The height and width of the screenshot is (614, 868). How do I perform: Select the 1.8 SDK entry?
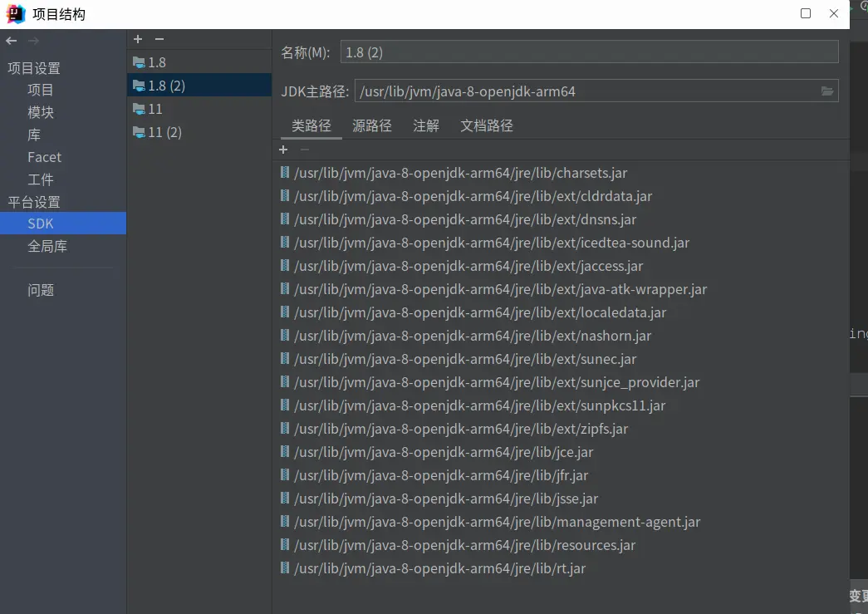click(199, 62)
